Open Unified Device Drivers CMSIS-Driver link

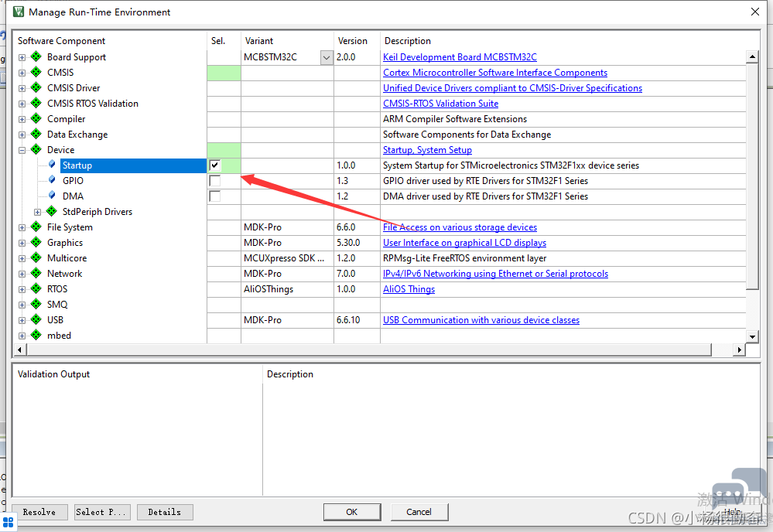point(513,88)
